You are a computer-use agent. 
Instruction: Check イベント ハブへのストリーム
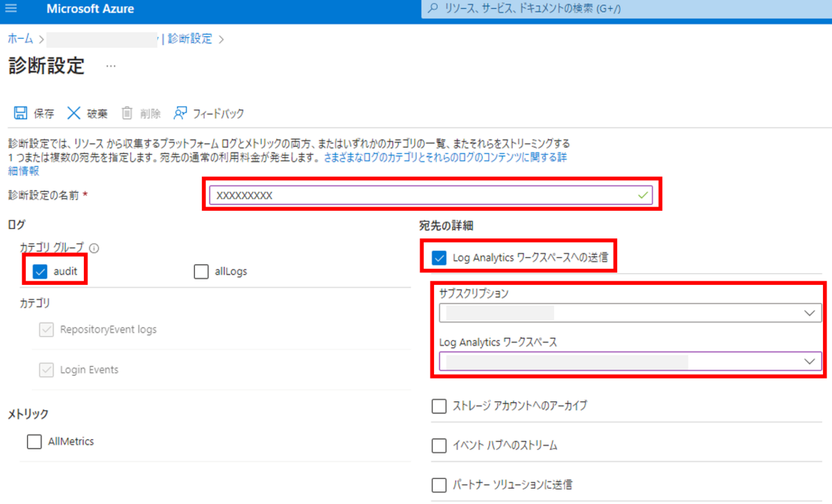[x=439, y=446]
